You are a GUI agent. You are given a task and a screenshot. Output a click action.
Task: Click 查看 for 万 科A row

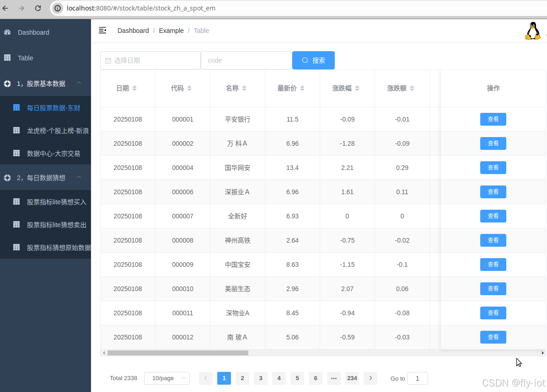pyautogui.click(x=493, y=143)
